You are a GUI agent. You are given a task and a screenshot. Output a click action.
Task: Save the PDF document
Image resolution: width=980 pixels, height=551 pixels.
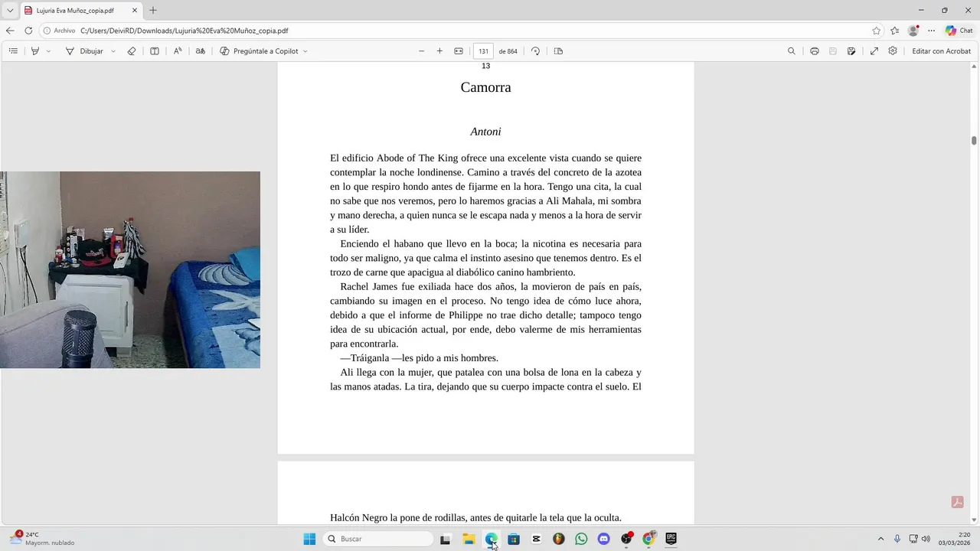pyautogui.click(x=833, y=51)
